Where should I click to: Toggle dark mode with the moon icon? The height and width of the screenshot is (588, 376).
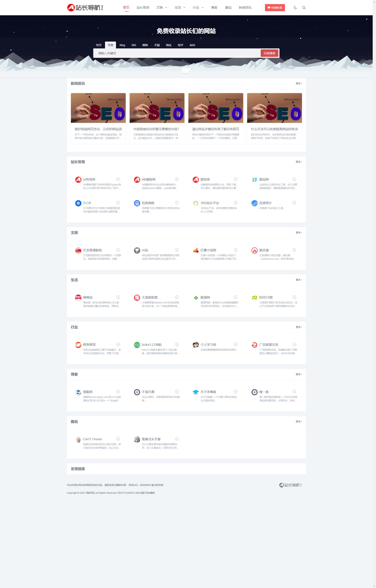(x=295, y=8)
